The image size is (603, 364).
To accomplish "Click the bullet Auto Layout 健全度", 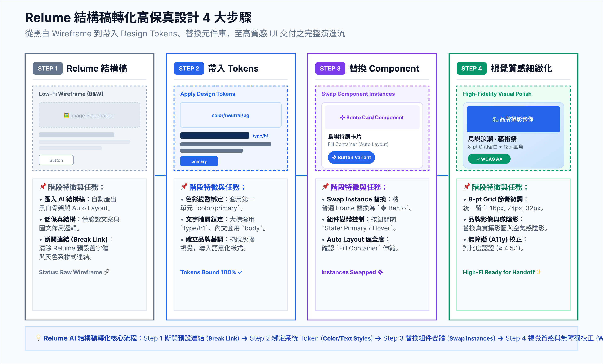I will click(x=356, y=239).
